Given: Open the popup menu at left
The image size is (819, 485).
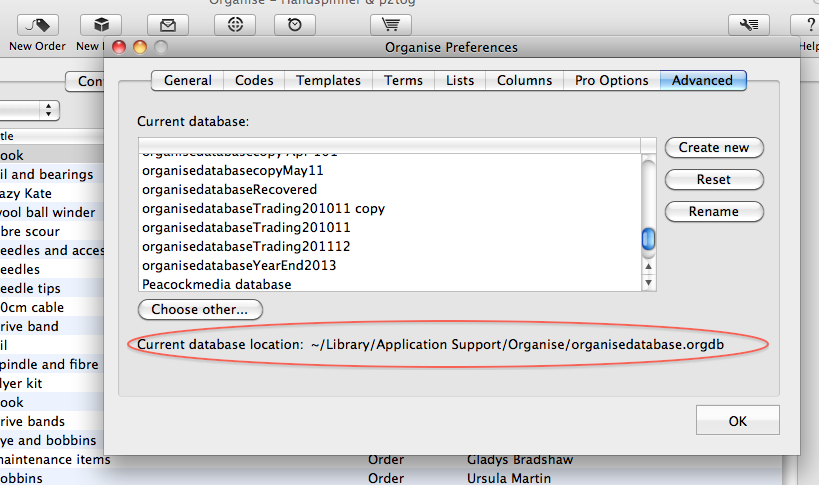Looking at the screenshot, I should click(x=30, y=109).
